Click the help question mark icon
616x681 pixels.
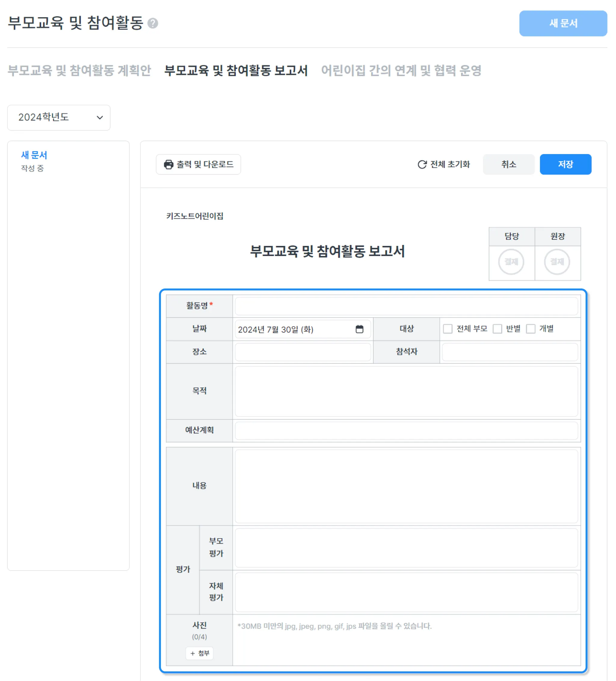click(153, 23)
